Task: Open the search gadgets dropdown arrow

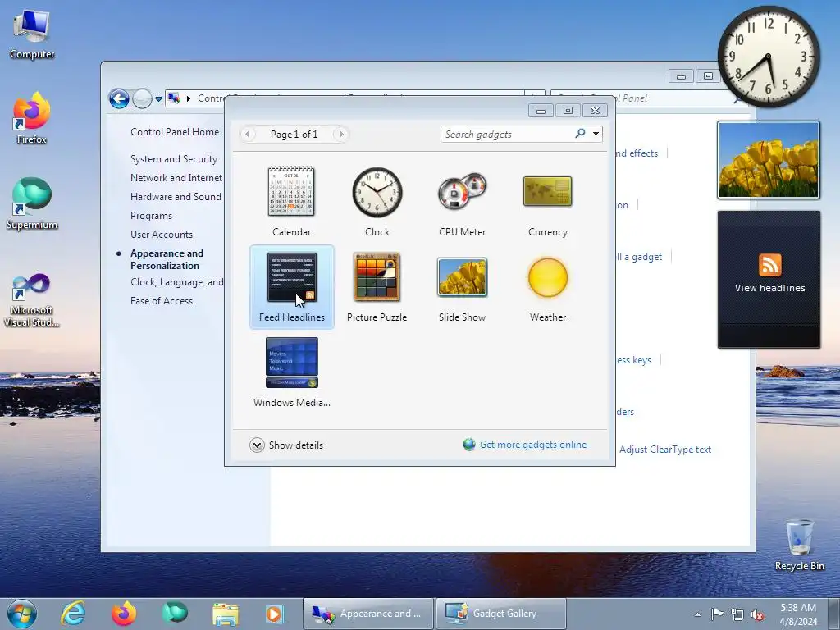Action: pos(596,134)
